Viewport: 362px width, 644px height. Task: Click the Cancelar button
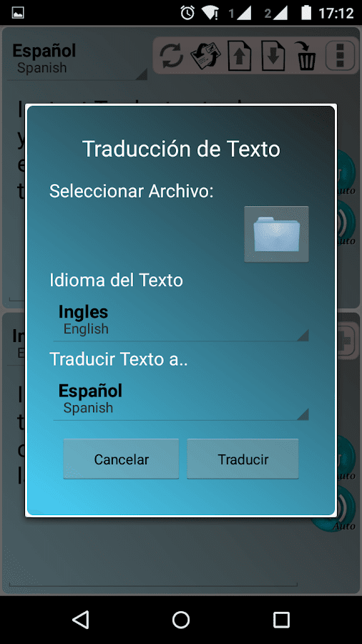[x=121, y=459]
